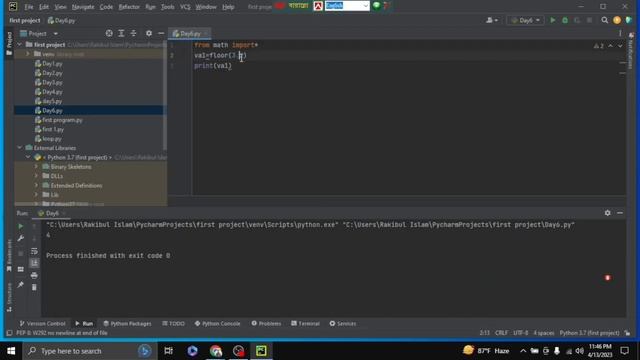Screen dimensions: 640x360
Task: Collapse all in Project panel
Action: pos(133,33)
